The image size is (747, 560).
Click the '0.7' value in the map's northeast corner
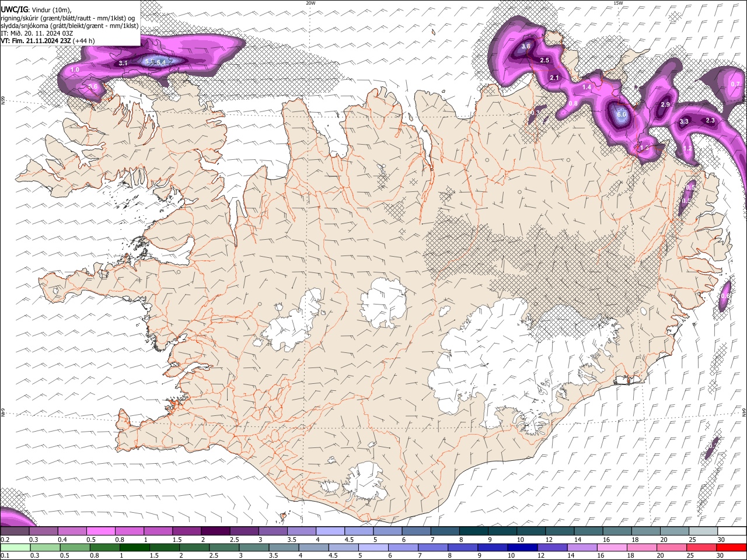735,84
